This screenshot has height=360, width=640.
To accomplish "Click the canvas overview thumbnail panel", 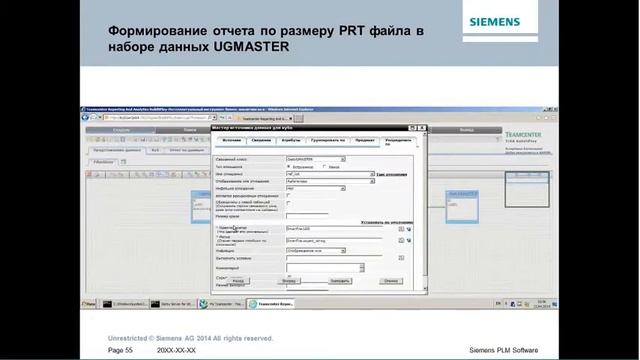I will (x=527, y=189).
